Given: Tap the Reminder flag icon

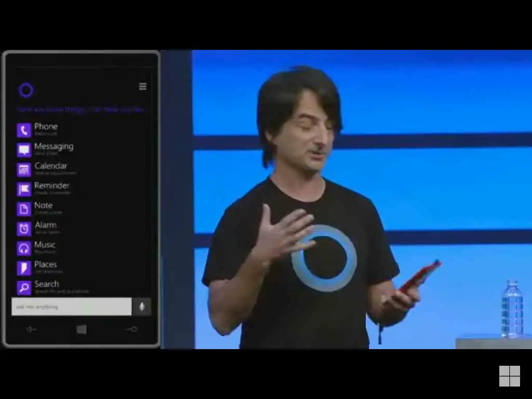Looking at the screenshot, I should pos(24,189).
